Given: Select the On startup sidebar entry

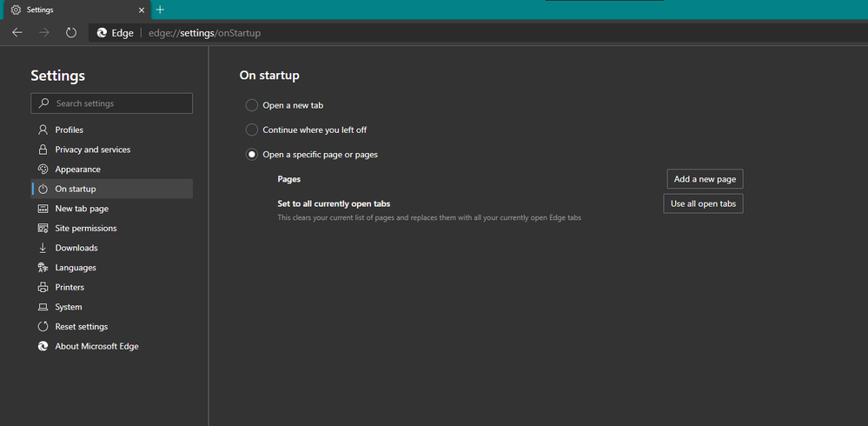Looking at the screenshot, I should point(112,189).
